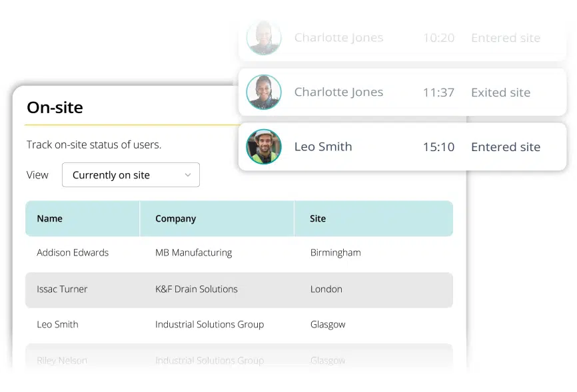
Task: Click Charlotte Jones name on the 11:37 card
Action: click(338, 92)
